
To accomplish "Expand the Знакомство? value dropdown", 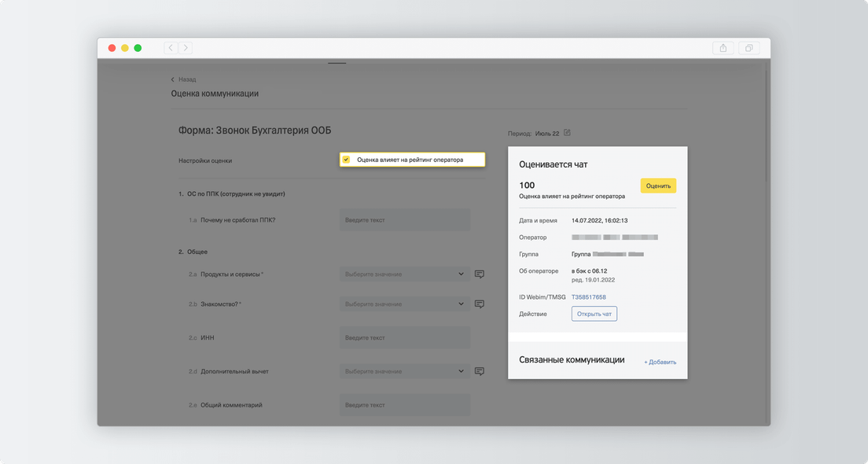I will coord(405,304).
